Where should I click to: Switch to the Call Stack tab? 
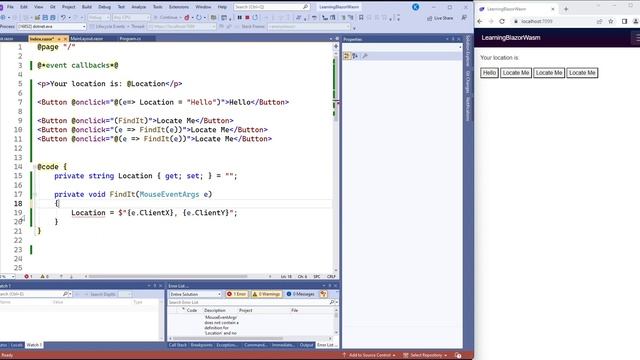point(178,345)
